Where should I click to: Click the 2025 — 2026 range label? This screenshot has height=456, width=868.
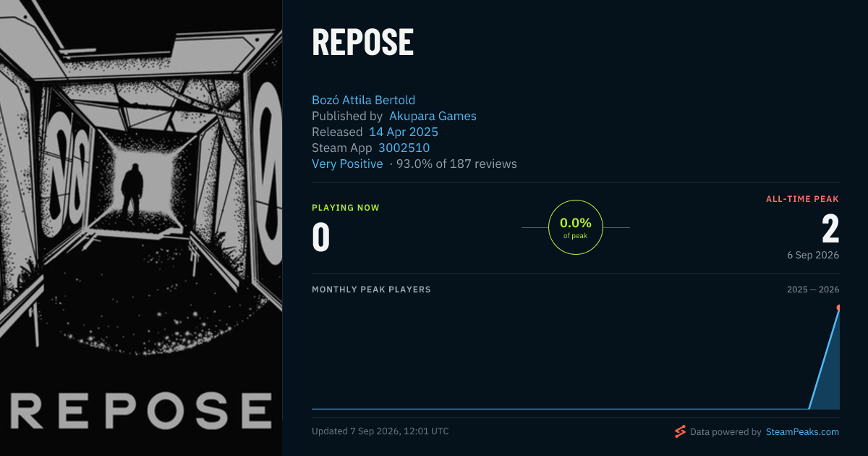coord(813,290)
